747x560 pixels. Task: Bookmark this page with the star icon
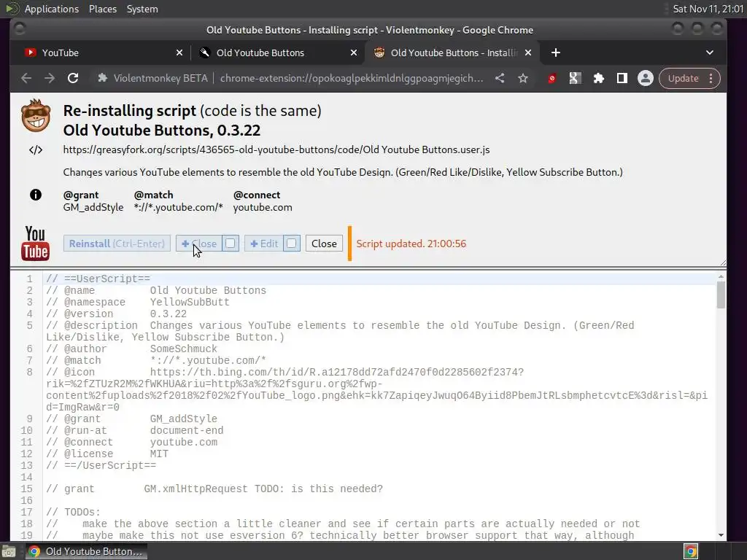[523, 78]
